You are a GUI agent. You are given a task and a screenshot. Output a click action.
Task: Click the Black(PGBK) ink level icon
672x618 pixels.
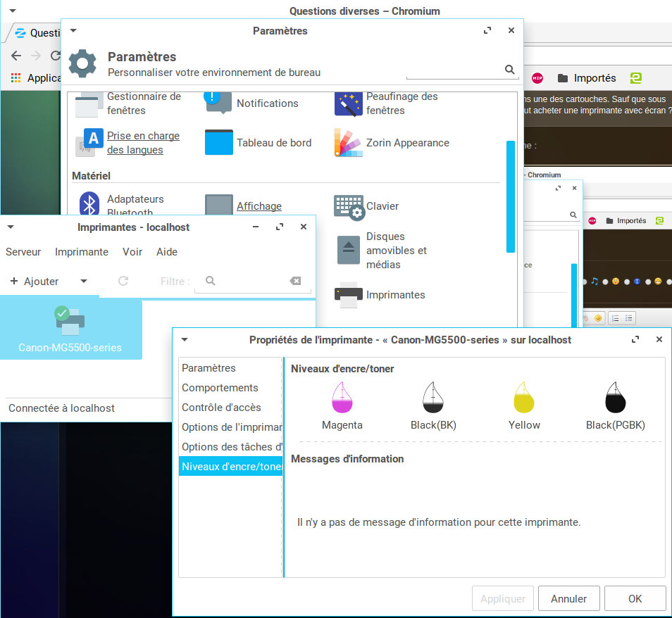point(616,398)
